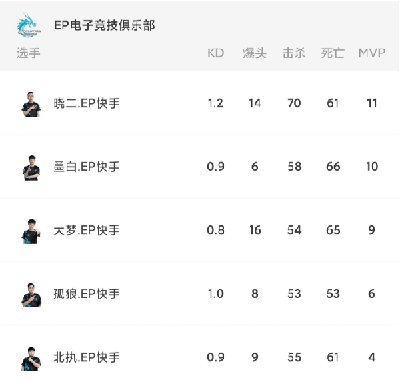Viewport: 400px width, 382px height.
Task: Select player avatar for 天梦.EP快手
Action: (31, 231)
